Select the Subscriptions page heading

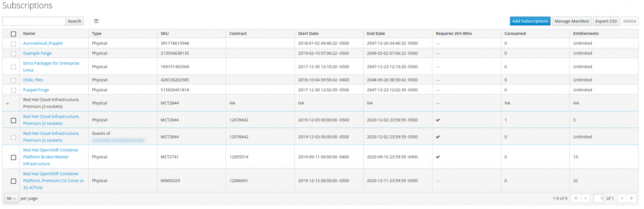coord(27,5)
